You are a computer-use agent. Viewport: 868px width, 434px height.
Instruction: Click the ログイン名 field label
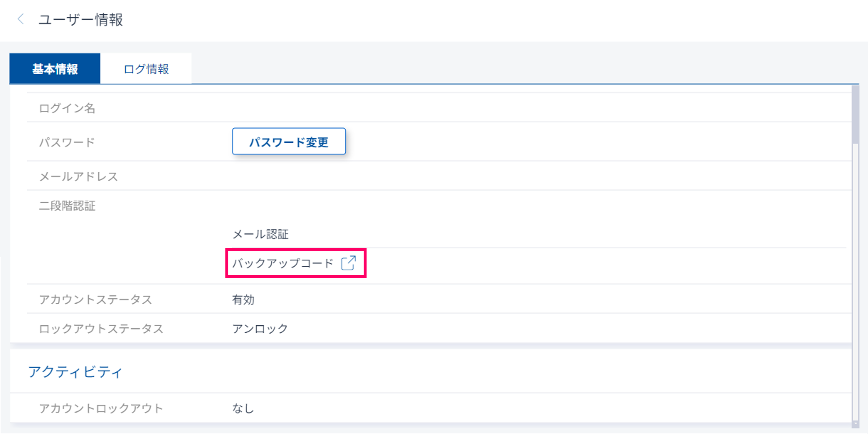tap(67, 108)
